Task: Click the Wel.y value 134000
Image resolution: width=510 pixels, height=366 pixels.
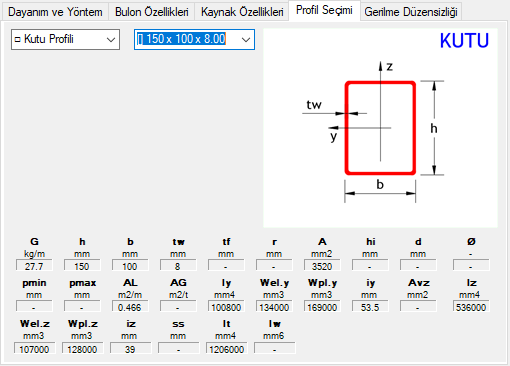Action: coord(274,307)
